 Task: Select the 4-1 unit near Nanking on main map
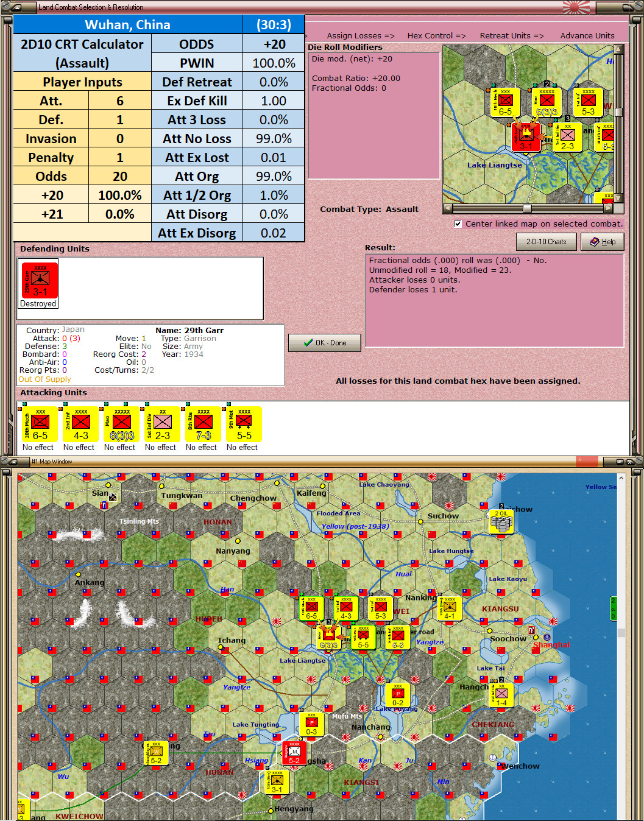tap(450, 607)
